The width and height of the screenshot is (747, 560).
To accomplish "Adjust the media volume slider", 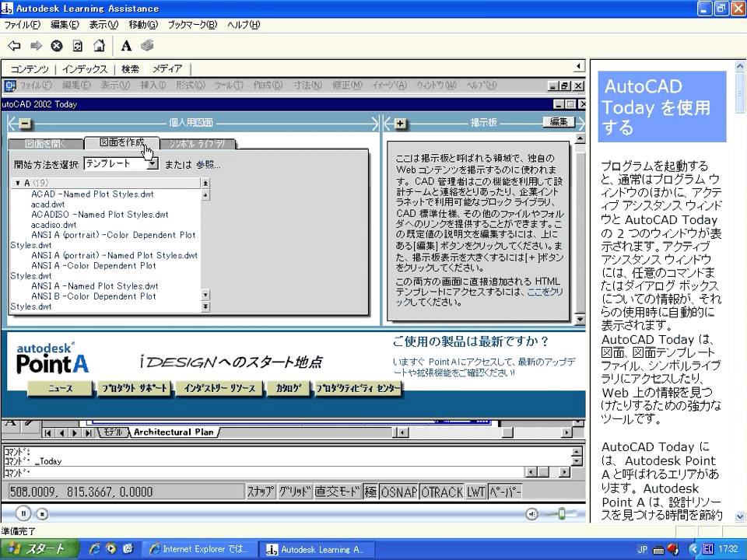I will pyautogui.click(x=561, y=514).
